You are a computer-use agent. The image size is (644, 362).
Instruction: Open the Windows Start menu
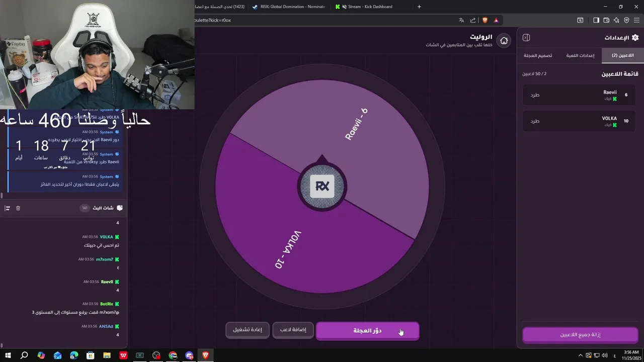click(x=8, y=355)
